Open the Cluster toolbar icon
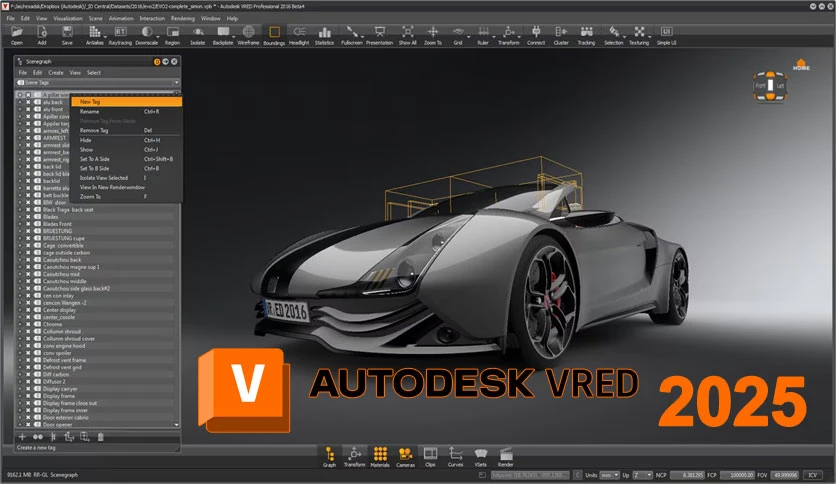 (561, 32)
